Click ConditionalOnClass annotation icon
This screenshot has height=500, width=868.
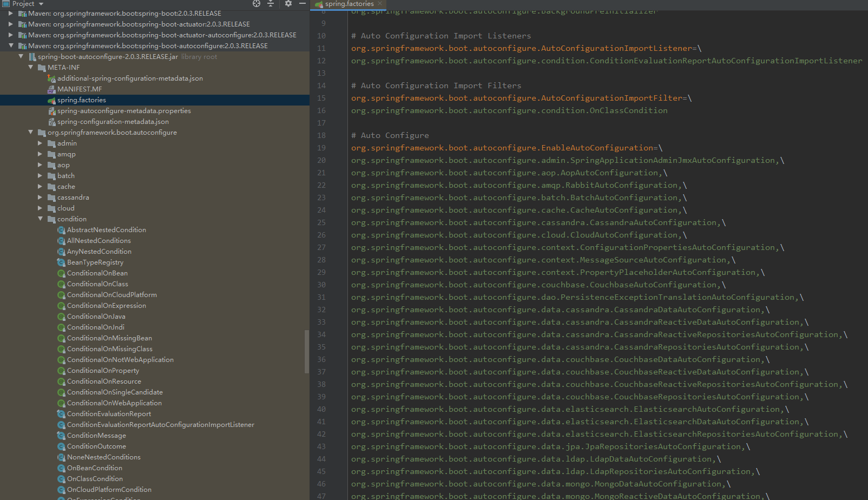pyautogui.click(x=61, y=284)
